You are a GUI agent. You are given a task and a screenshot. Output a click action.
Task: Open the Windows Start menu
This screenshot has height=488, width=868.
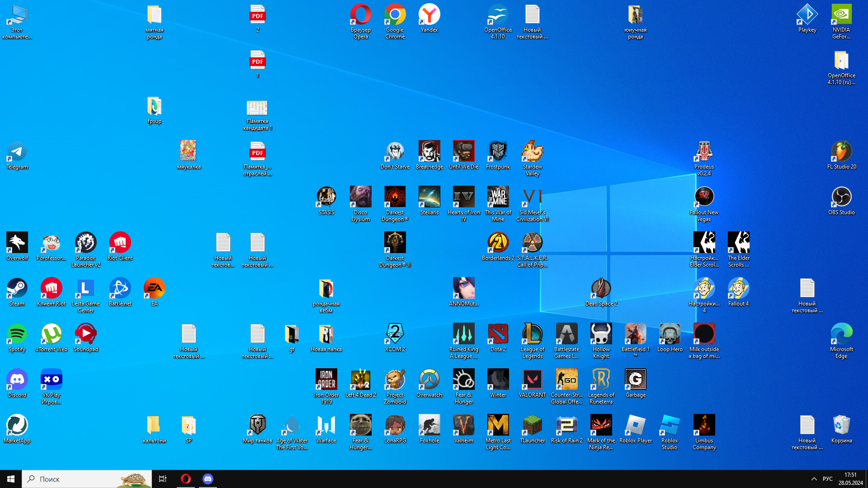[11, 479]
